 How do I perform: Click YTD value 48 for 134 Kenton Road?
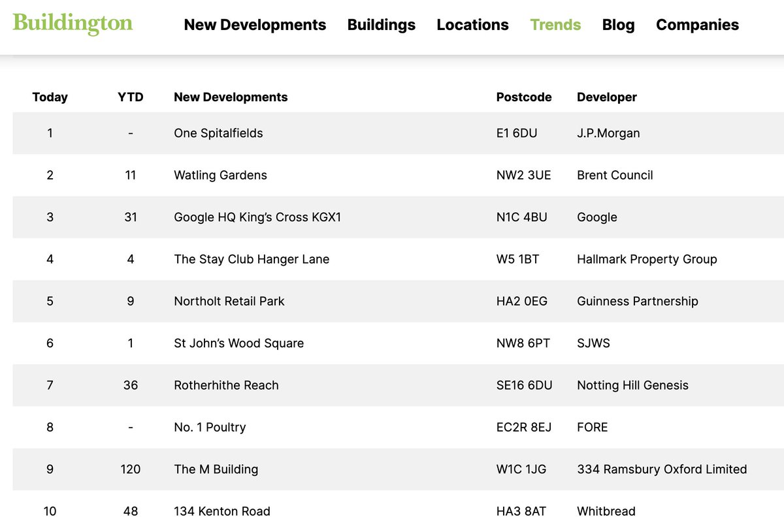131,511
